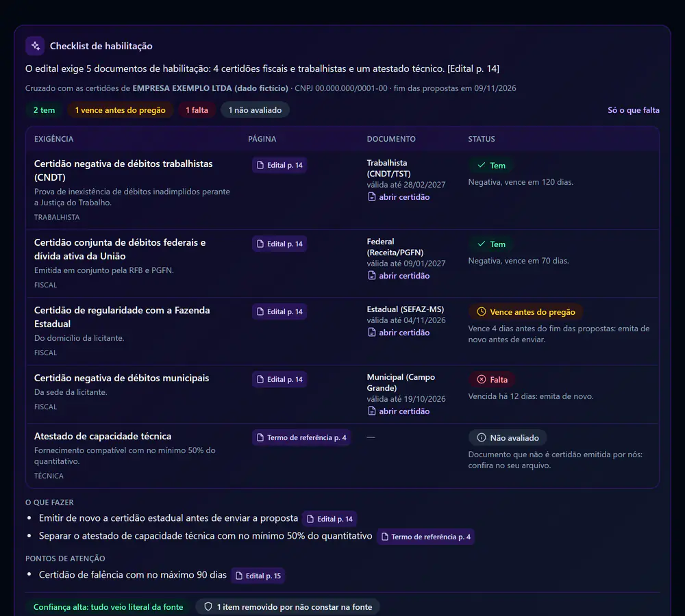
Task: Click 'Atestado de capacidade técnica' title
Action: point(103,436)
